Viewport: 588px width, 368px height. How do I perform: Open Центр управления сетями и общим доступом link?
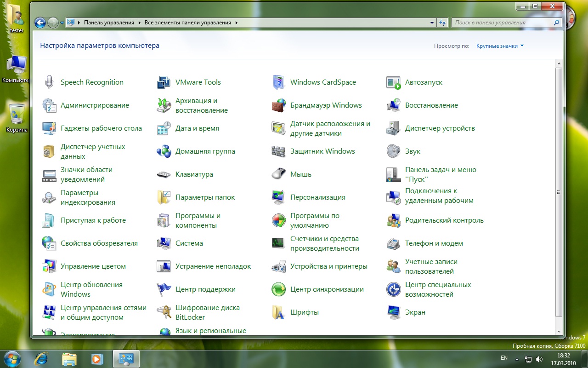click(103, 312)
